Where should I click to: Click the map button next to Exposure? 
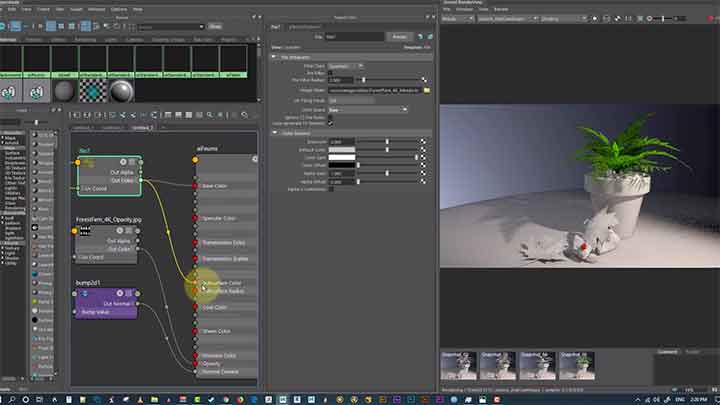(423, 141)
